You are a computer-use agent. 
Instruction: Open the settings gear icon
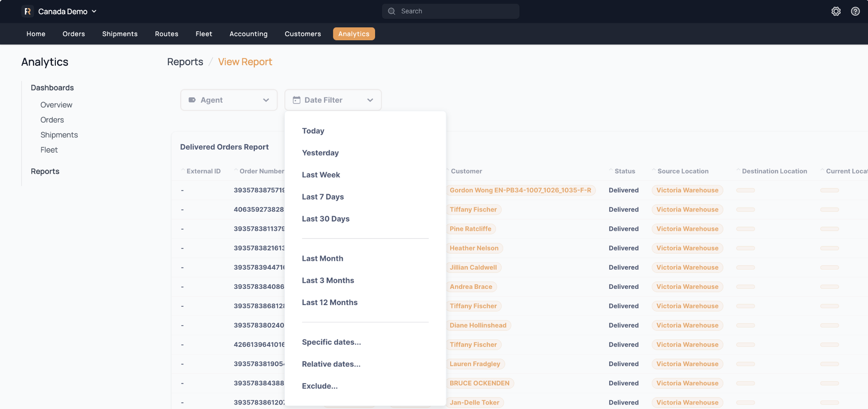pyautogui.click(x=836, y=11)
